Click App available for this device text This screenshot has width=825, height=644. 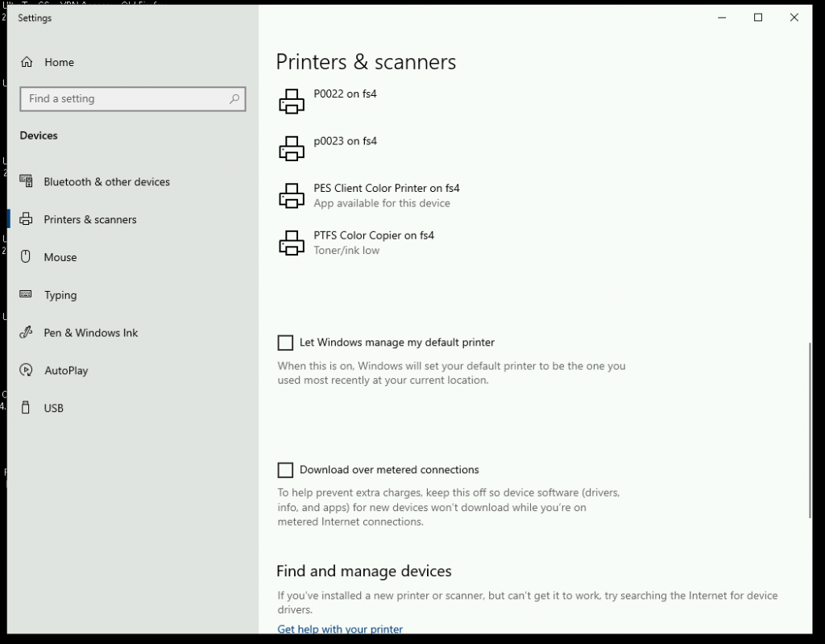point(382,203)
